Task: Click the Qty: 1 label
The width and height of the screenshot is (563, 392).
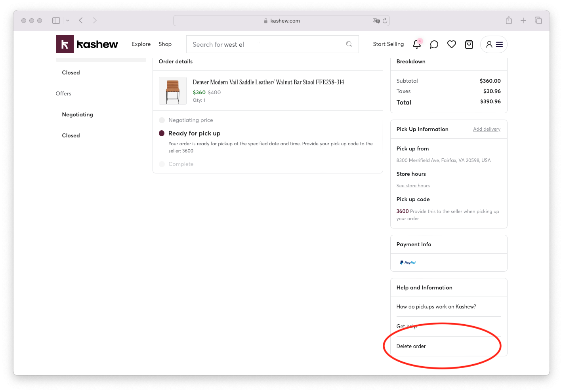Action: [199, 100]
